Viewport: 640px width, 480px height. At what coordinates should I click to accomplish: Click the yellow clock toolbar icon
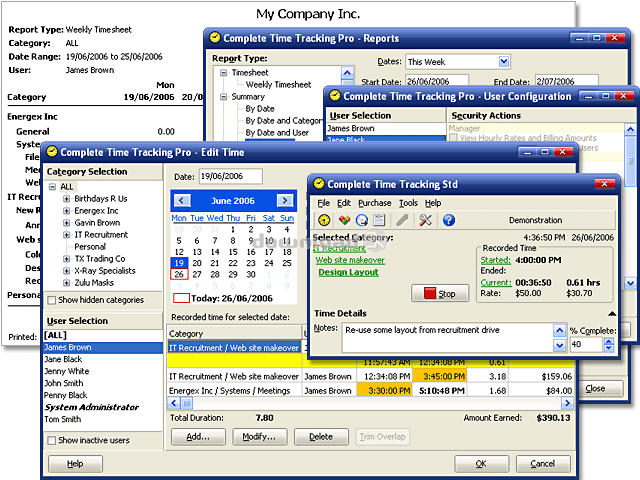point(323,220)
